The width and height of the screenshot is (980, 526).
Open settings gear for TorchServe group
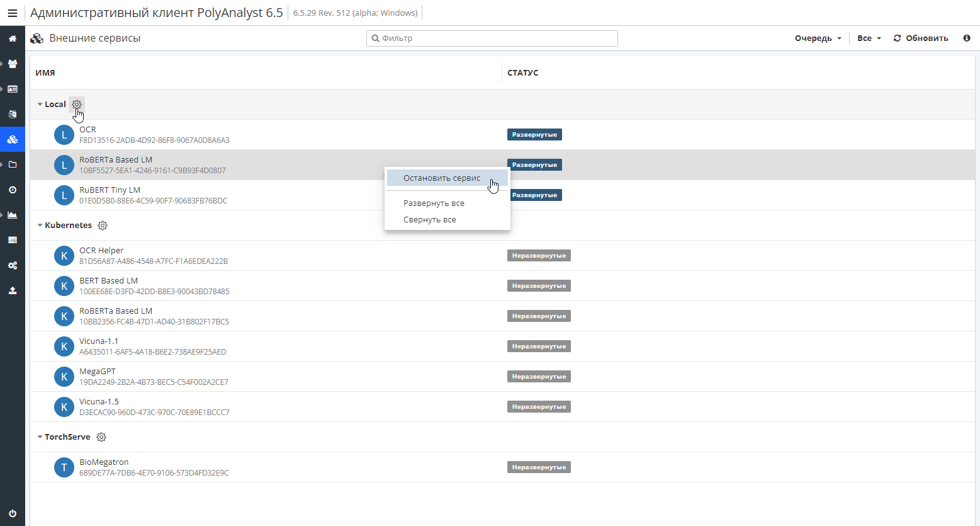click(x=101, y=437)
